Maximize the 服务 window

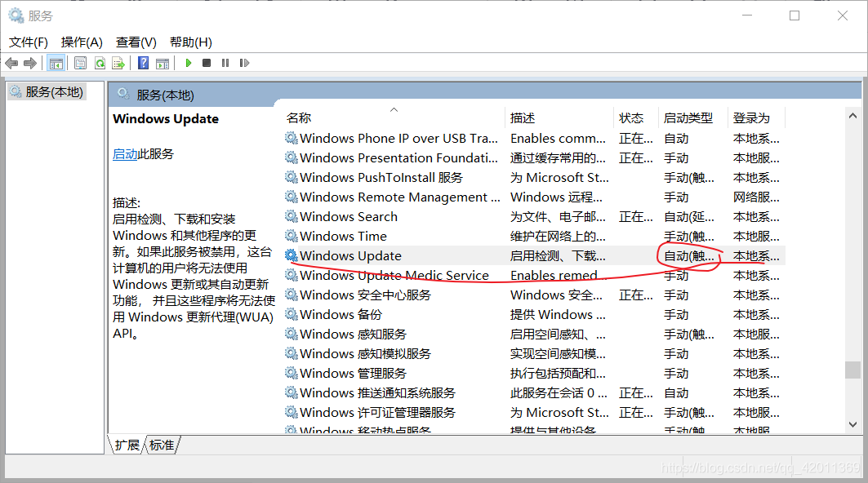795,16
